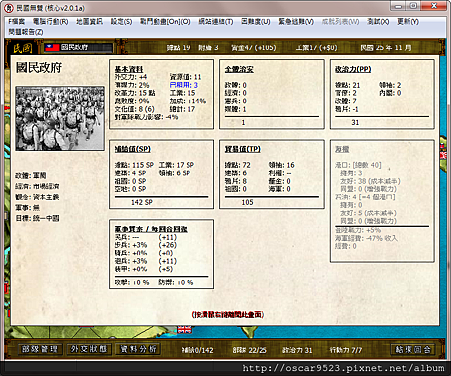Viewport: 451px width, 376px height.
Task: Click the 政治力 31 status value
Action: tap(297, 350)
